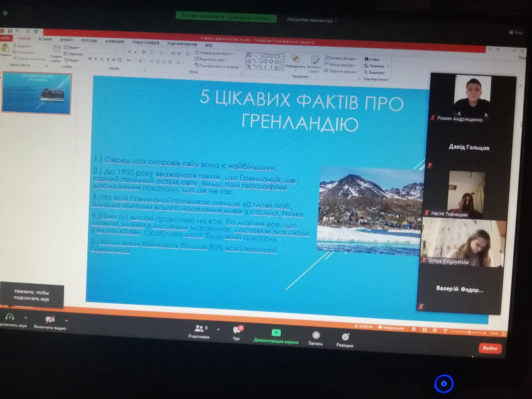Switch to the ВСТАВКА ribbon tab
Screen dimensions: 532x399
pyautogui.click(x=45, y=39)
